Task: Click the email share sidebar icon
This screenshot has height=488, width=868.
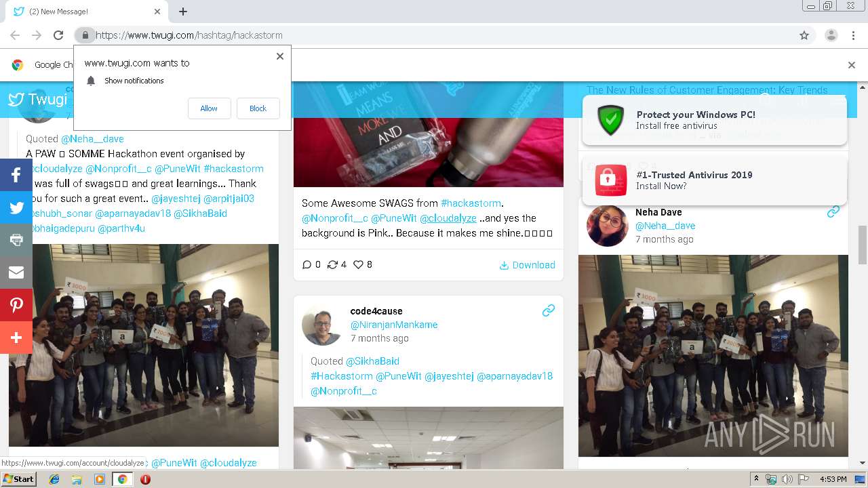Action: pos(16,272)
